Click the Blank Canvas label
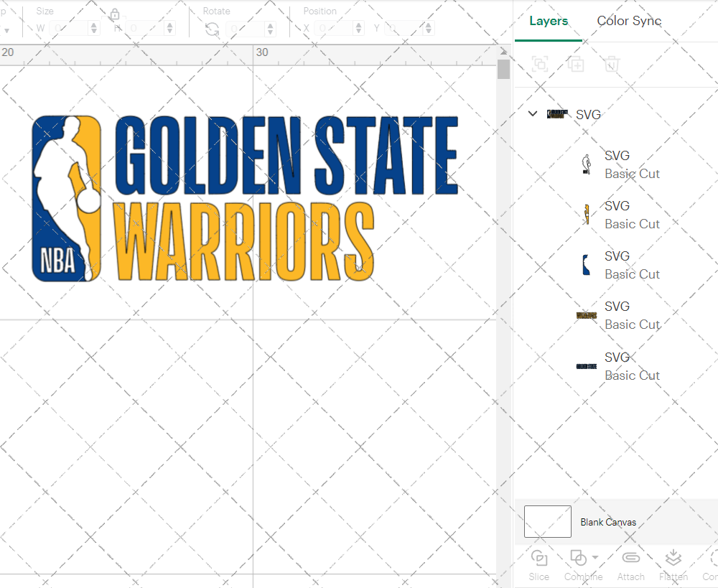This screenshot has height=588, width=718. 608,522
